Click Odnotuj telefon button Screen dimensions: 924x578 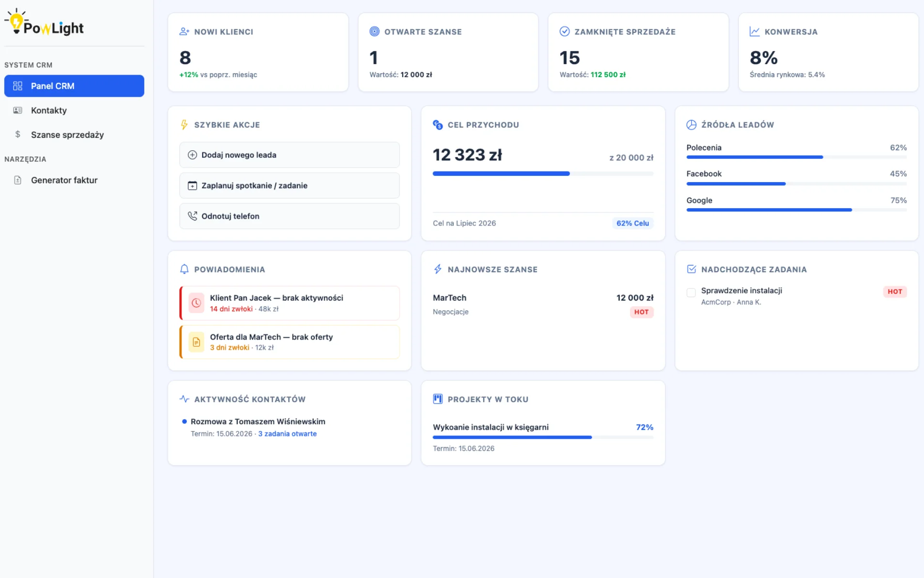(289, 216)
